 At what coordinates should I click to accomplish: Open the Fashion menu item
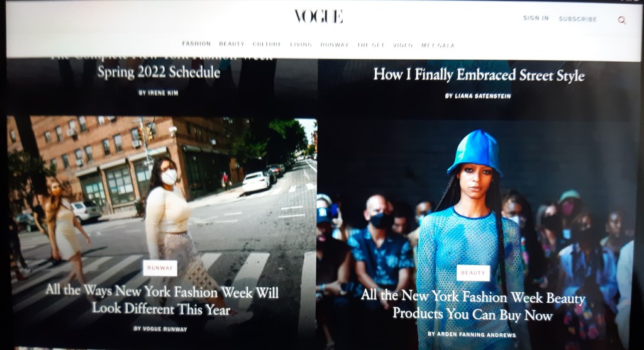[196, 43]
